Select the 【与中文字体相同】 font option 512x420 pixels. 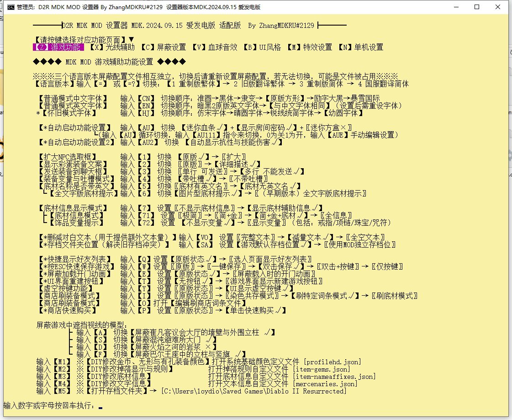(300, 106)
